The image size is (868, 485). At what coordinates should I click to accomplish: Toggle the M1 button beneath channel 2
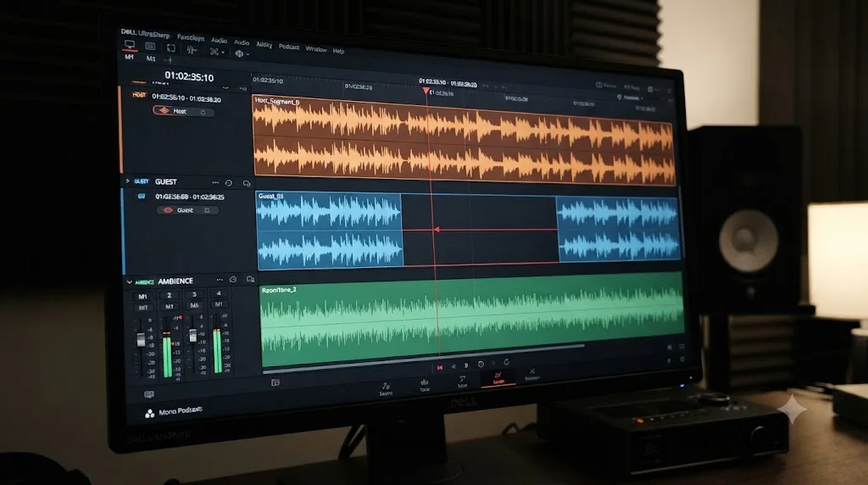click(169, 306)
